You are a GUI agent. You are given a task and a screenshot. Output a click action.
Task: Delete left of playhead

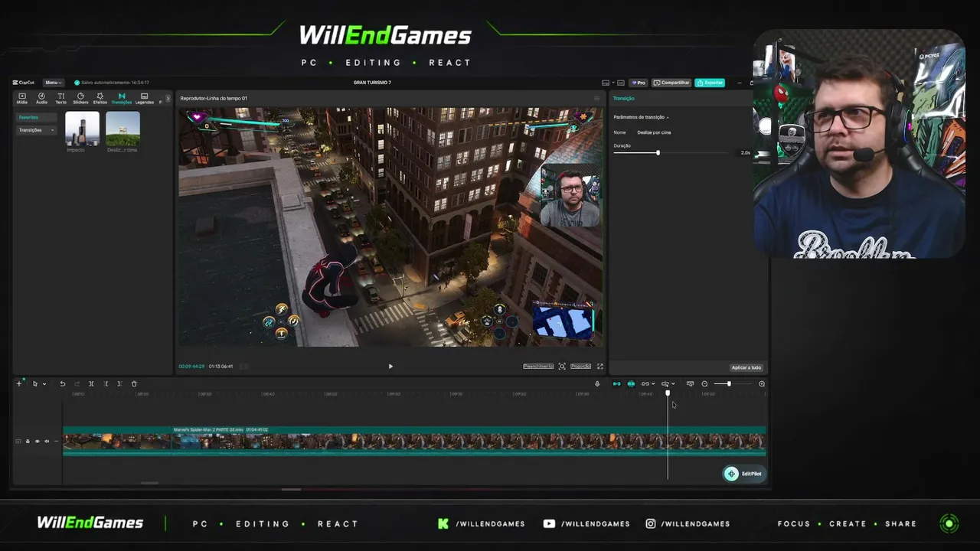[x=106, y=384]
